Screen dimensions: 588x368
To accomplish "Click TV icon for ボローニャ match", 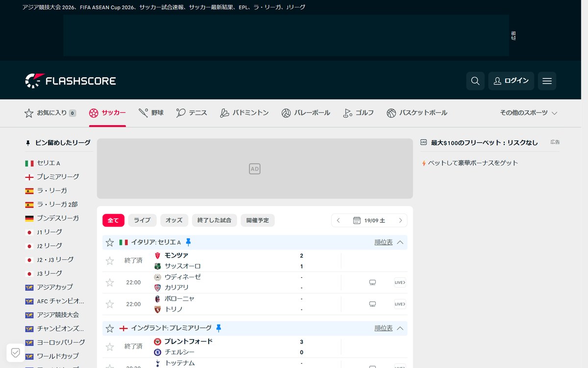I will pos(372,304).
